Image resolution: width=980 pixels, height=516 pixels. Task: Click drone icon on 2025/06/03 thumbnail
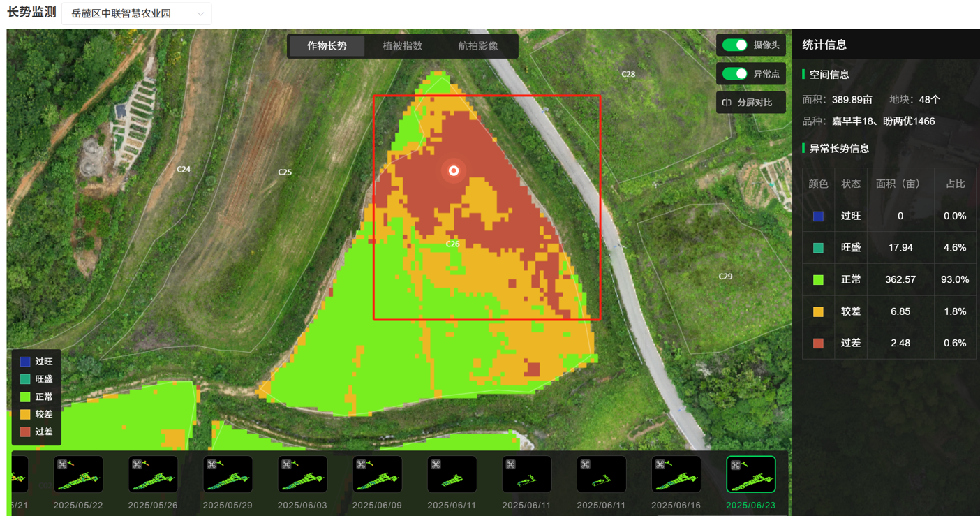tap(286, 464)
